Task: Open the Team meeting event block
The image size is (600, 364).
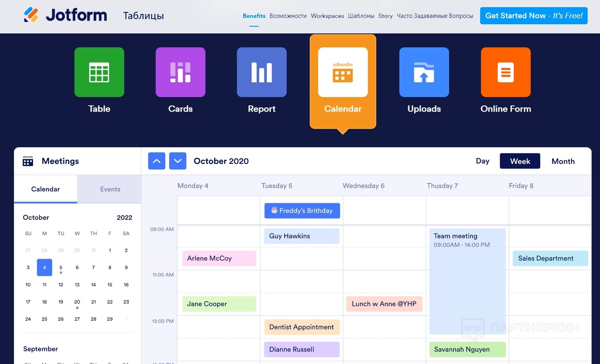Action: point(467,281)
